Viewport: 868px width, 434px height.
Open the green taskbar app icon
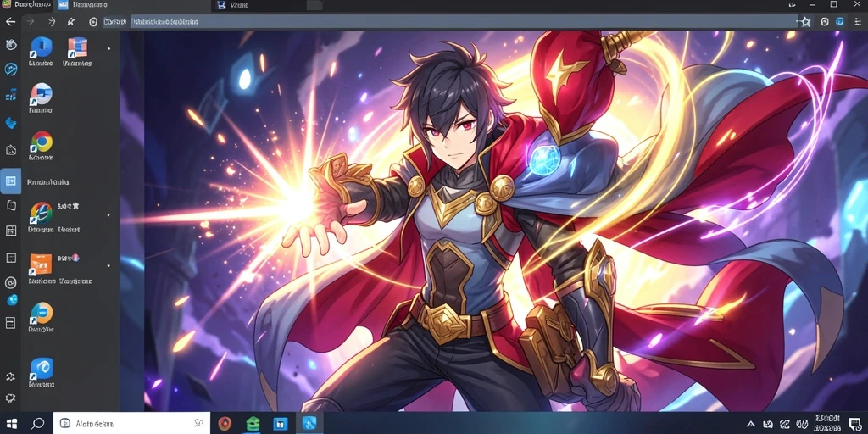pyautogui.click(x=253, y=424)
